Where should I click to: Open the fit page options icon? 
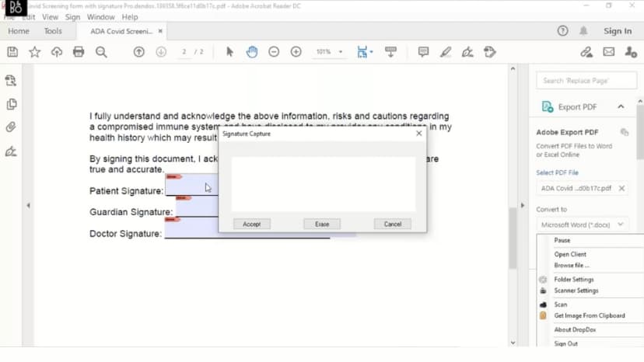(x=364, y=52)
